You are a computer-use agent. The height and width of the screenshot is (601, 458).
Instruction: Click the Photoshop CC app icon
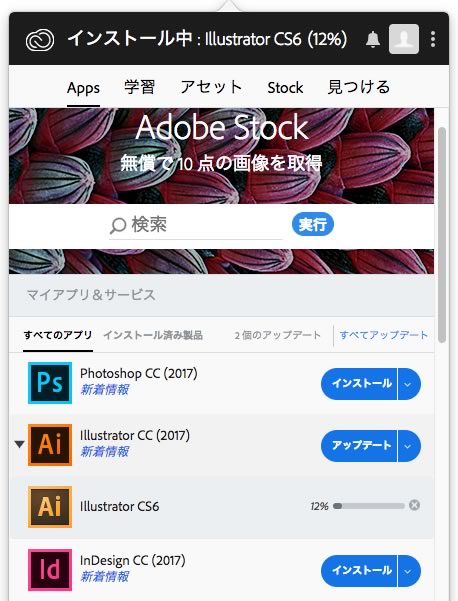pos(50,383)
